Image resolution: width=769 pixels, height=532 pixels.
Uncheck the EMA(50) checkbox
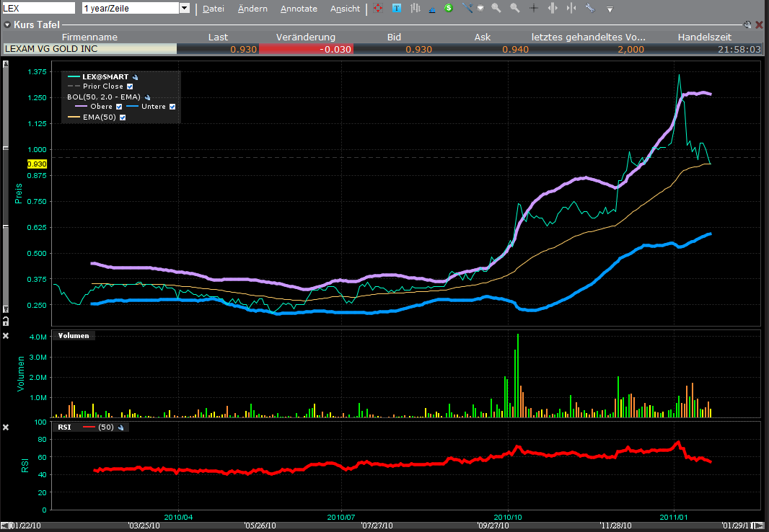123,117
